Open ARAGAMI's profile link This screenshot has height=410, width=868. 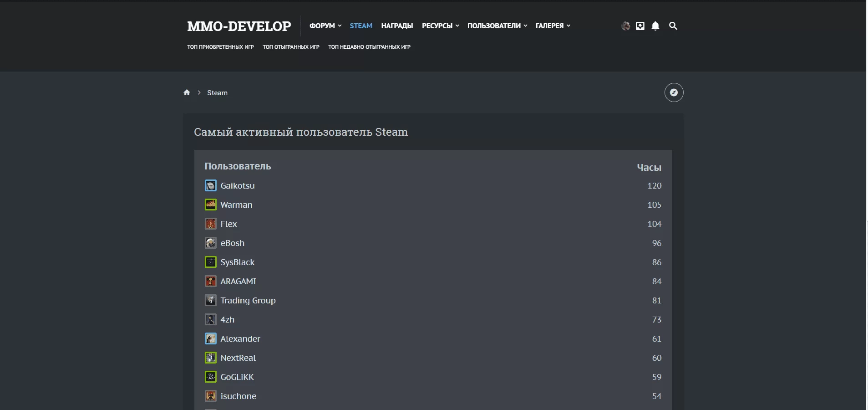click(x=238, y=281)
